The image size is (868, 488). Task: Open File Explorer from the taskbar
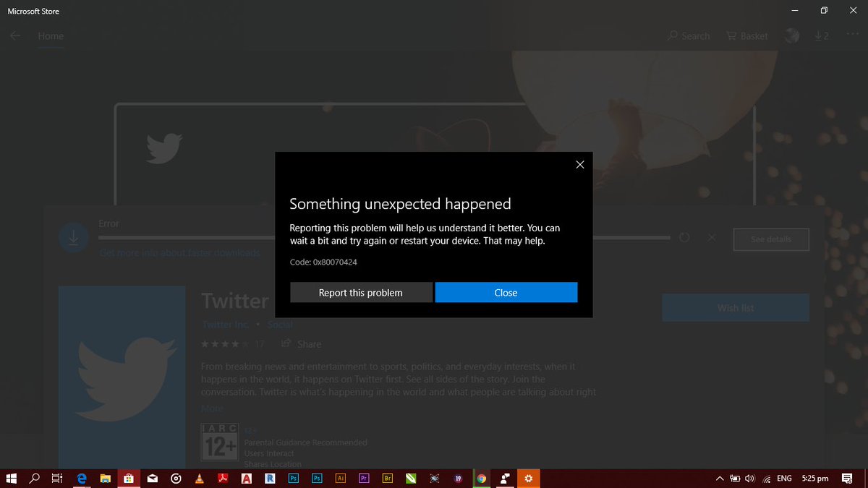[105, 478]
